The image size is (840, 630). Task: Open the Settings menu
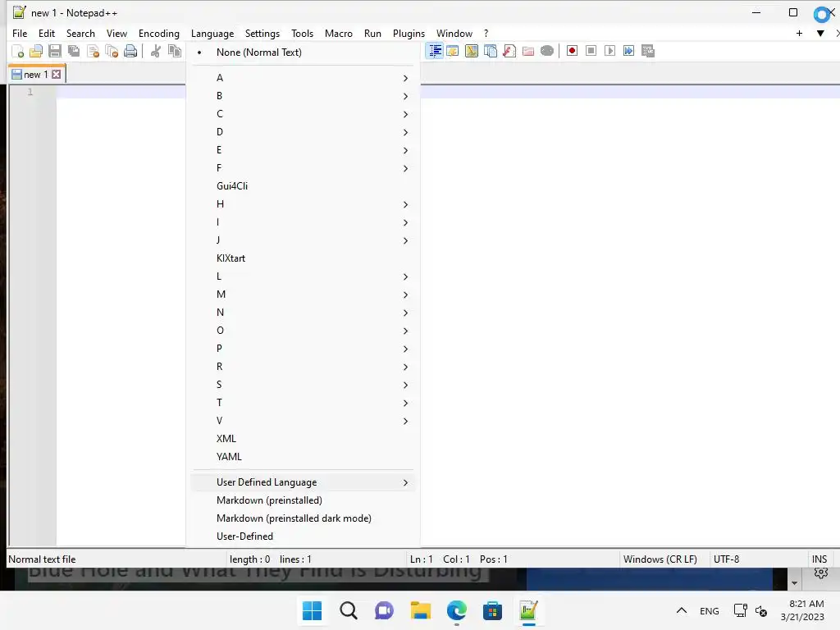tap(262, 33)
